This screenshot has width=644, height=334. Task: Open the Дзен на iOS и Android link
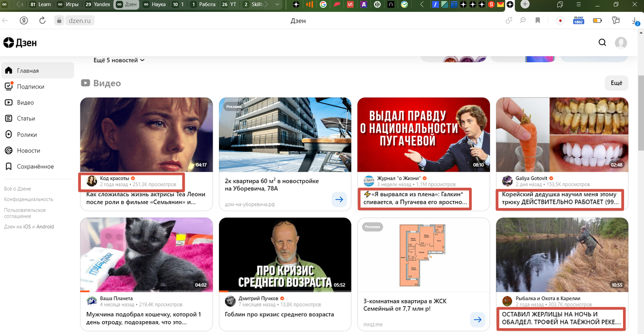click(x=29, y=227)
